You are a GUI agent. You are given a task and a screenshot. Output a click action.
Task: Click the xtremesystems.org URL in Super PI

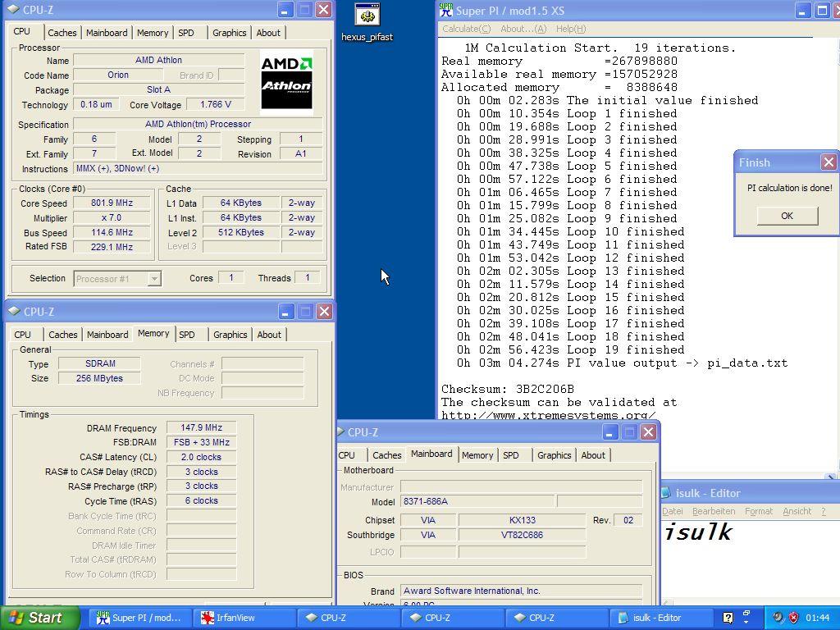click(x=548, y=414)
